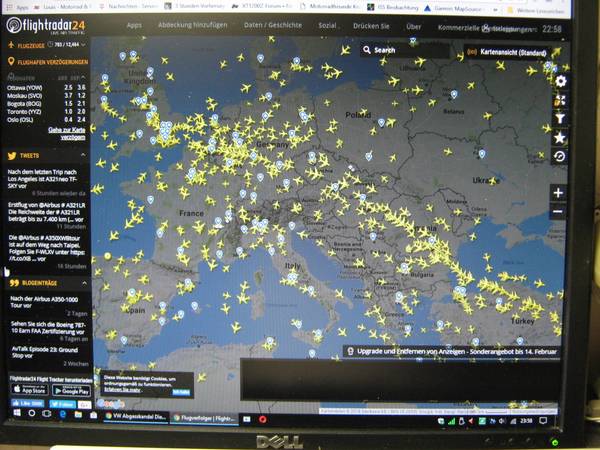This screenshot has width=600, height=450.
Task: Zoom in with the plus button
Action: tap(558, 193)
